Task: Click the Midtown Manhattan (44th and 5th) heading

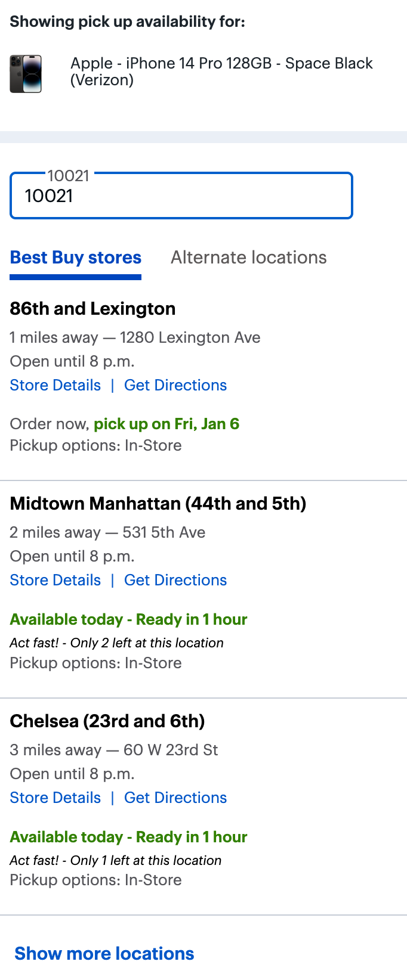Action: (158, 504)
